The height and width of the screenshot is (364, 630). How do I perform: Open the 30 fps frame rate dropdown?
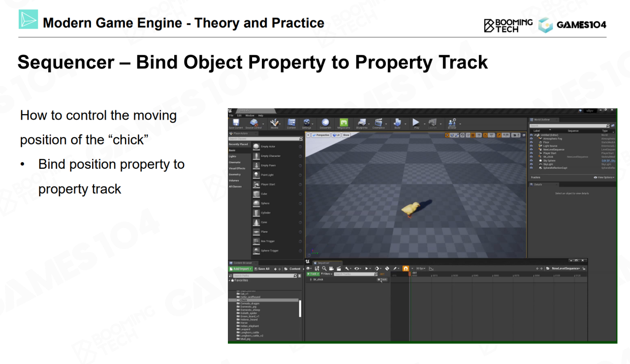click(x=420, y=269)
